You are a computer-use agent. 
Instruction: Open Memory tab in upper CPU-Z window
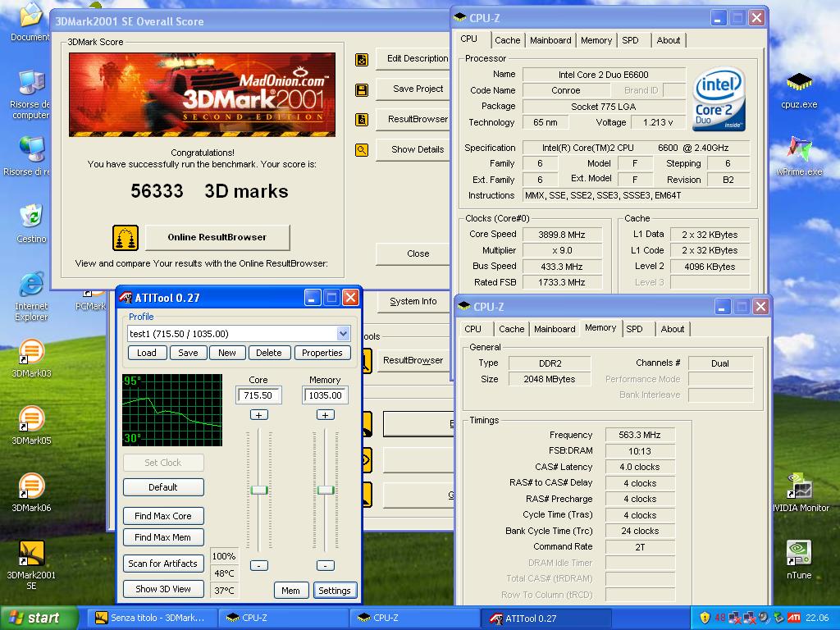596,40
